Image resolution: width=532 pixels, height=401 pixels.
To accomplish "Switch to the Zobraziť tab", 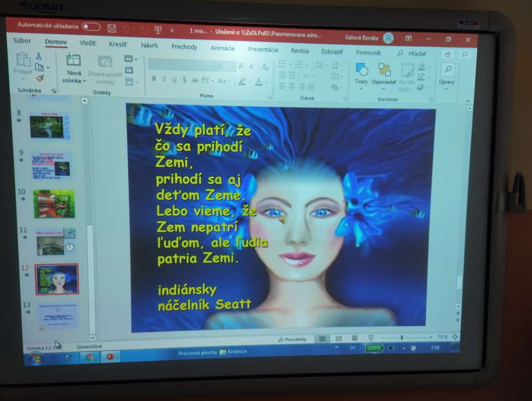I will (332, 52).
